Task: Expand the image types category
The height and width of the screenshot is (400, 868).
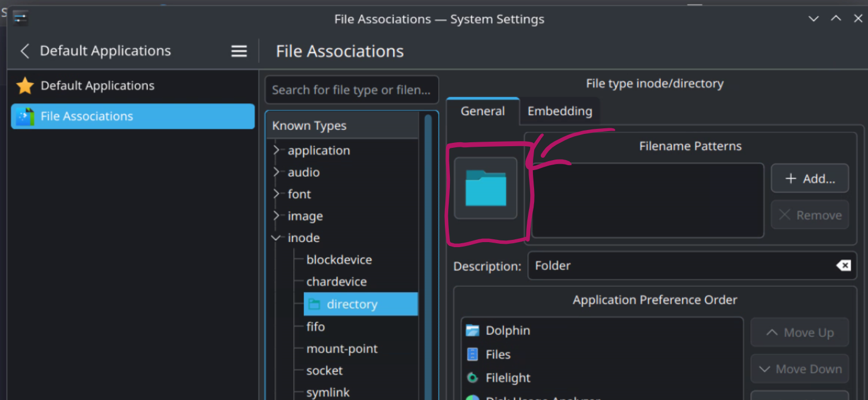Action: coord(277,216)
